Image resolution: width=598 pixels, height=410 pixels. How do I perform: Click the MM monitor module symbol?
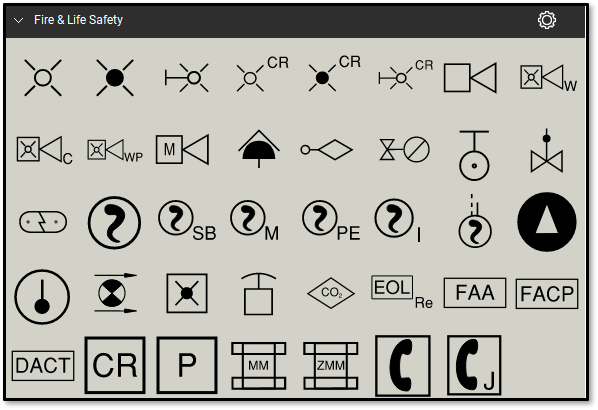click(x=259, y=365)
